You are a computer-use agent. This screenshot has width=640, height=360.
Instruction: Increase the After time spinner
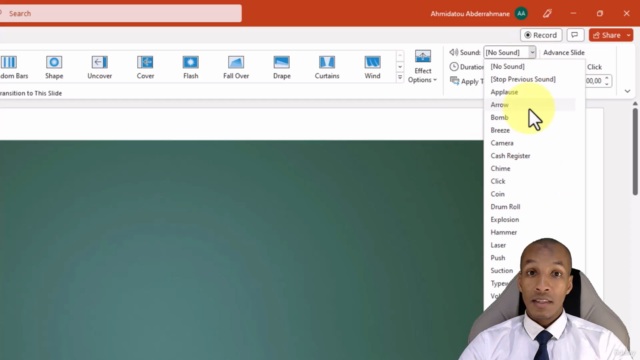[x=607, y=78]
